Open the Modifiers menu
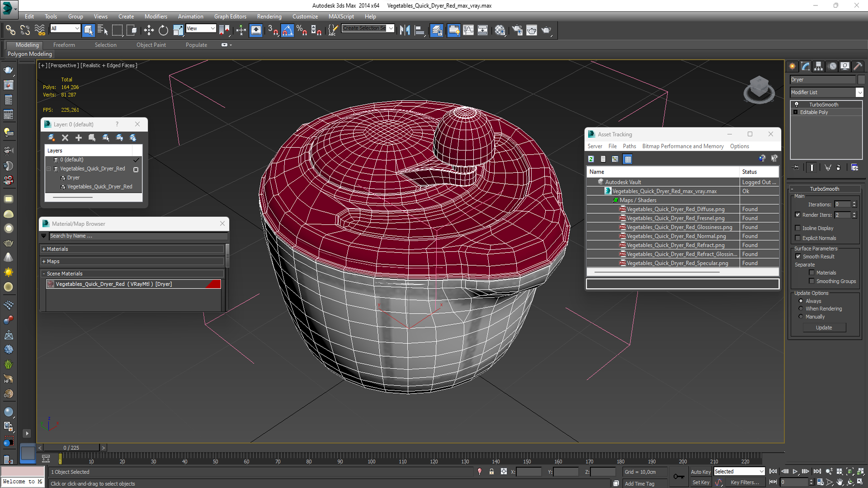Image resolution: width=868 pixels, height=488 pixels. point(156,16)
